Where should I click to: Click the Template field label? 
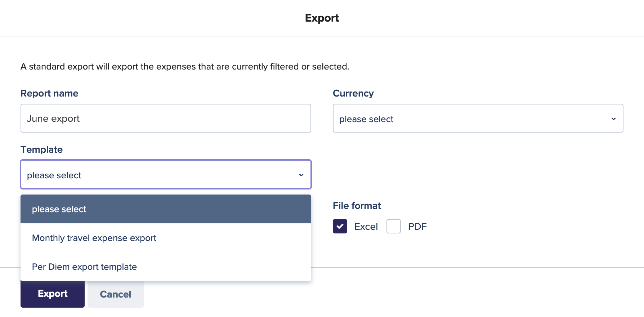point(41,149)
